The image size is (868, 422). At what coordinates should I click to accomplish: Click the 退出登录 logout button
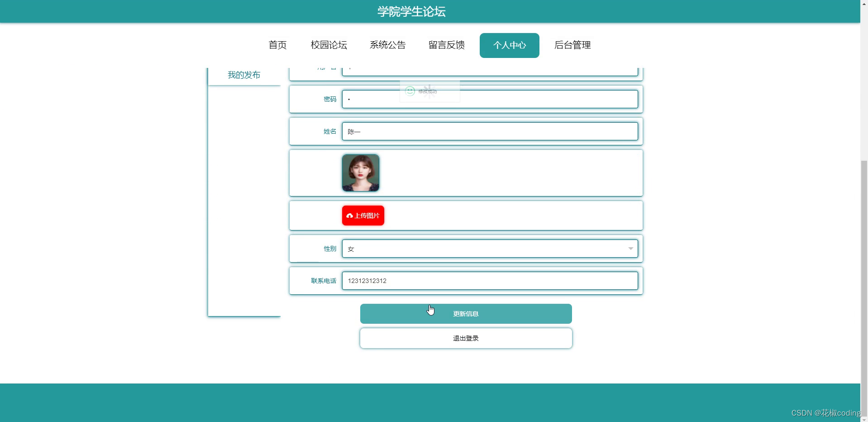pyautogui.click(x=465, y=338)
